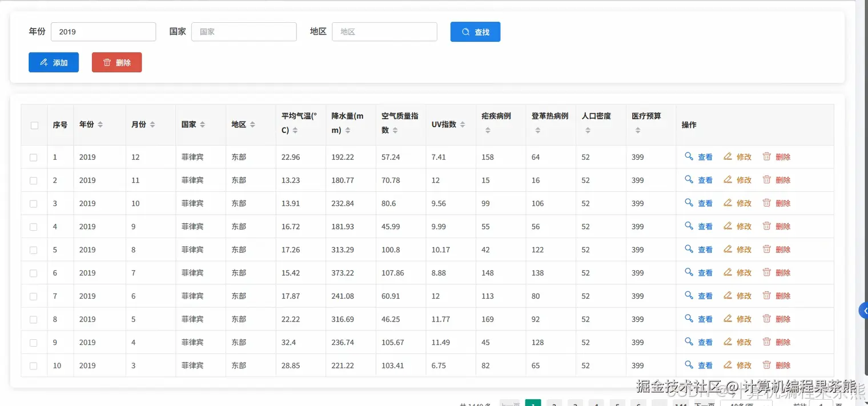Check the checkbox for row 序号 8

pos(34,320)
